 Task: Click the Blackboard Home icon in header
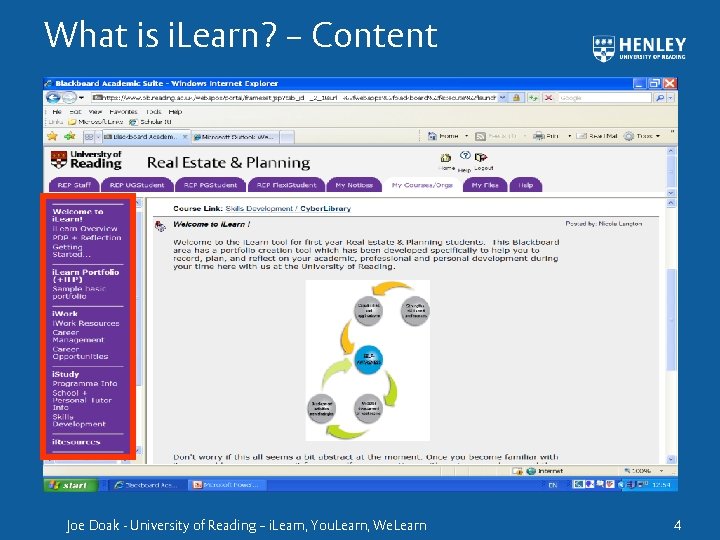[446, 158]
